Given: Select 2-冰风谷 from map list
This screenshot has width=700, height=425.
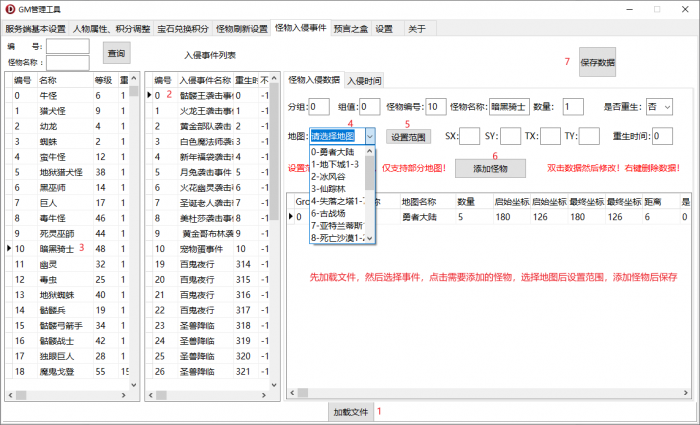Looking at the screenshot, I should coord(335,175).
